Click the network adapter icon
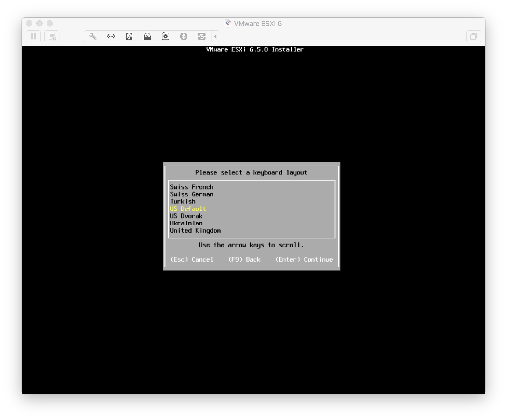507x420 pixels. [111, 36]
